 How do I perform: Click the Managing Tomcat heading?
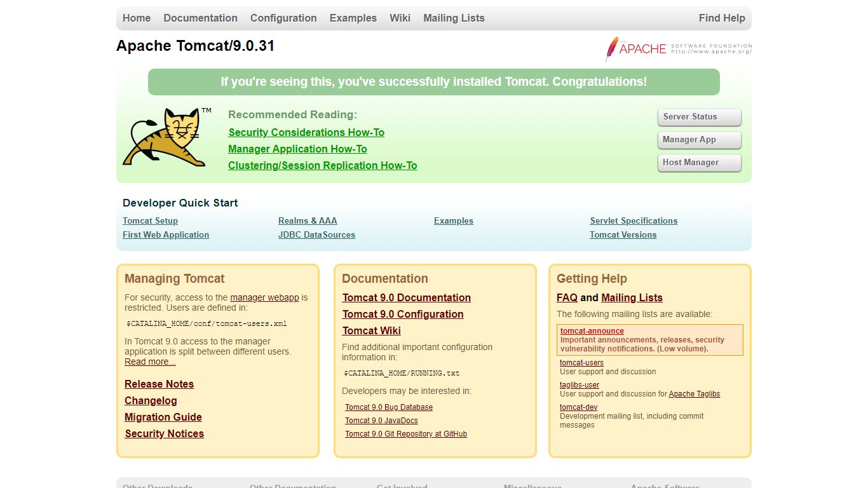tap(175, 278)
